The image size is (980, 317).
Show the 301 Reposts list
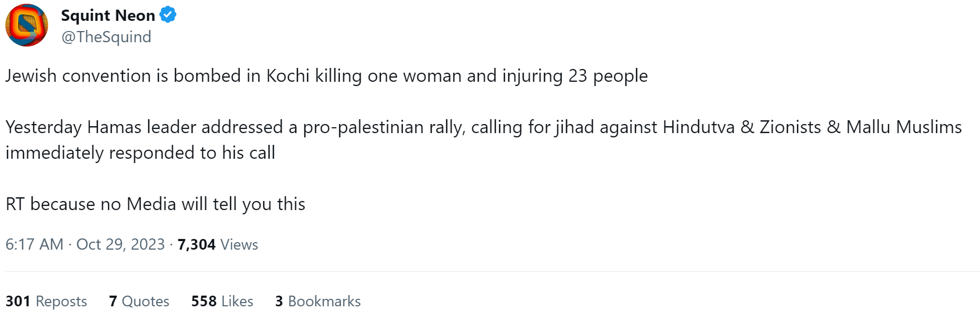point(46,301)
